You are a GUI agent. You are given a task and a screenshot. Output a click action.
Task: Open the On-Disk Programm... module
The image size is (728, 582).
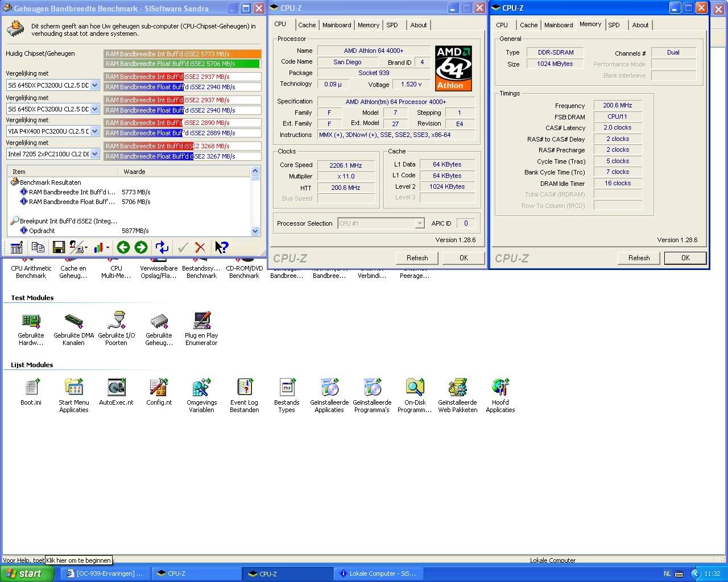415,396
